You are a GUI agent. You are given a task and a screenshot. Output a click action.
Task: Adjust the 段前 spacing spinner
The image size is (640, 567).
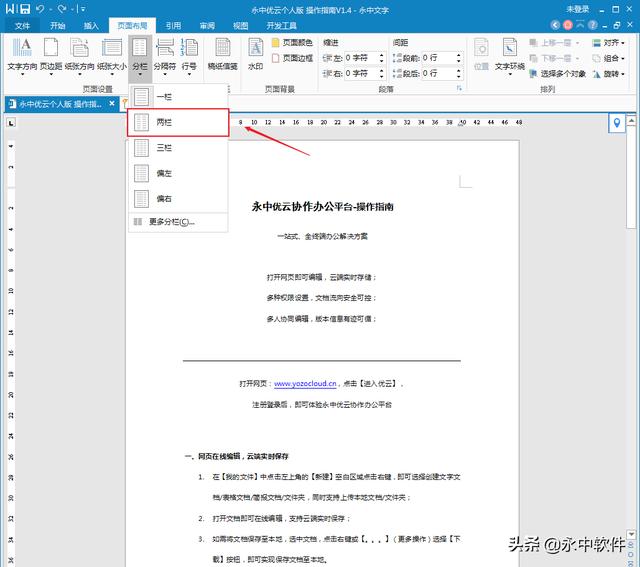459,58
